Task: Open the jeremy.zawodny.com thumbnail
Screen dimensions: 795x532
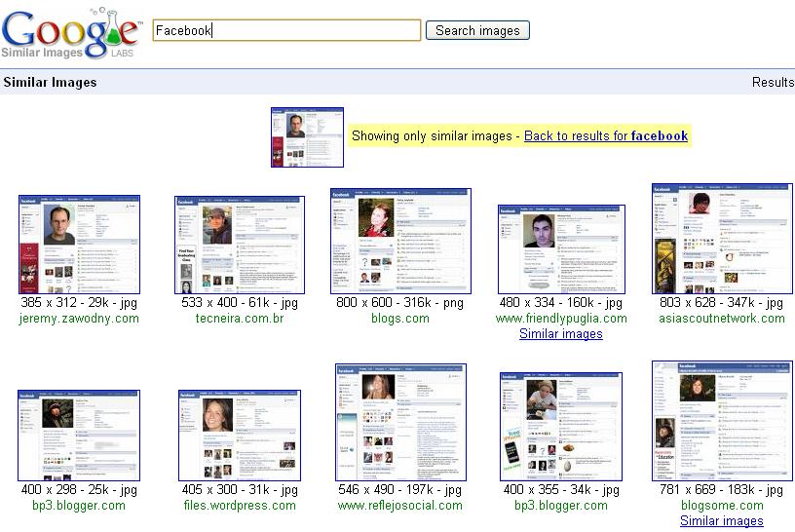Action: [x=79, y=244]
